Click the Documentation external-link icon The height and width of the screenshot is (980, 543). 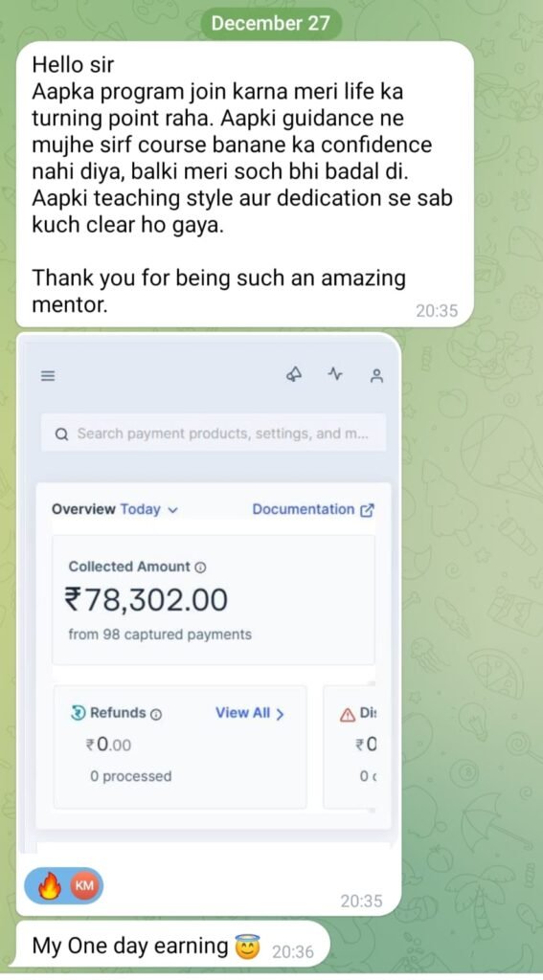pyautogui.click(x=367, y=510)
